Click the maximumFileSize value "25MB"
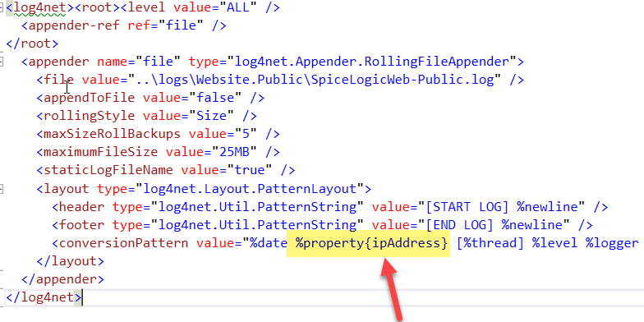The width and height of the screenshot is (644, 322). pos(234,152)
